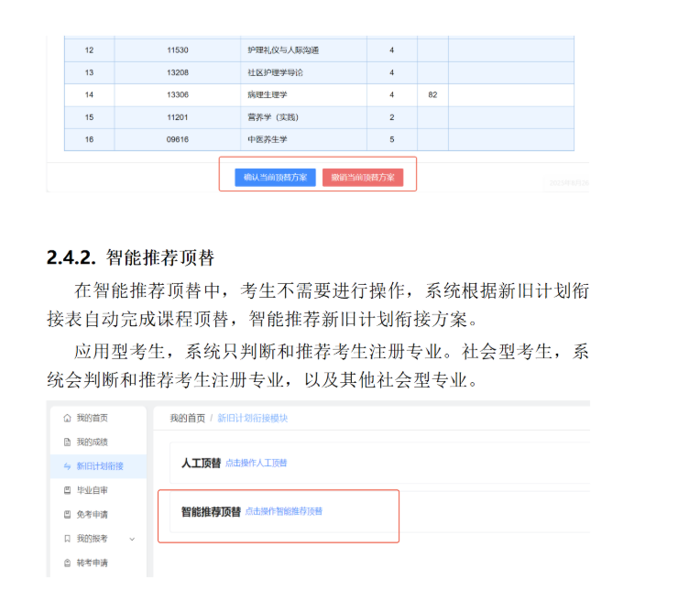Click the icon beside 毕业自审
700x590 pixels.
[x=67, y=490]
